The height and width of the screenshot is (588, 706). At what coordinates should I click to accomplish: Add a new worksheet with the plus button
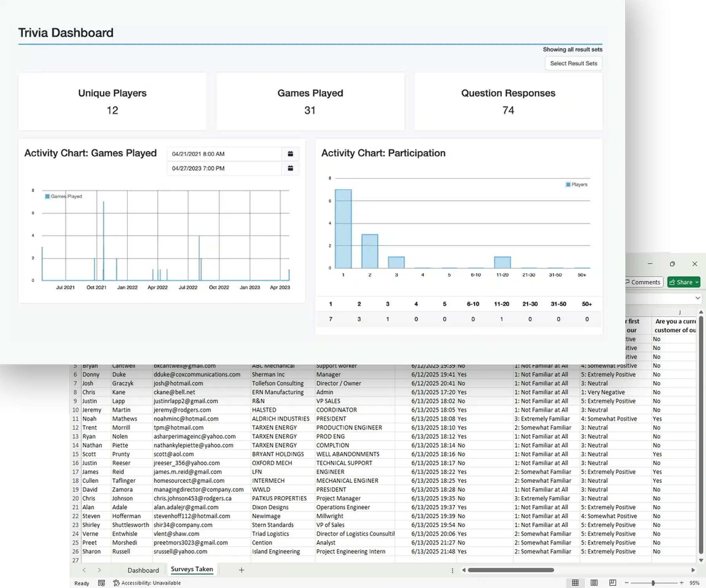click(x=242, y=570)
